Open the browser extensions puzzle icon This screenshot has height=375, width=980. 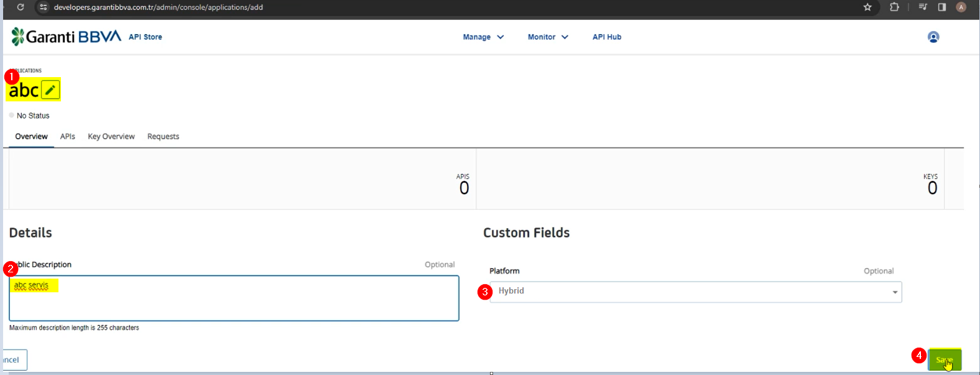click(894, 7)
